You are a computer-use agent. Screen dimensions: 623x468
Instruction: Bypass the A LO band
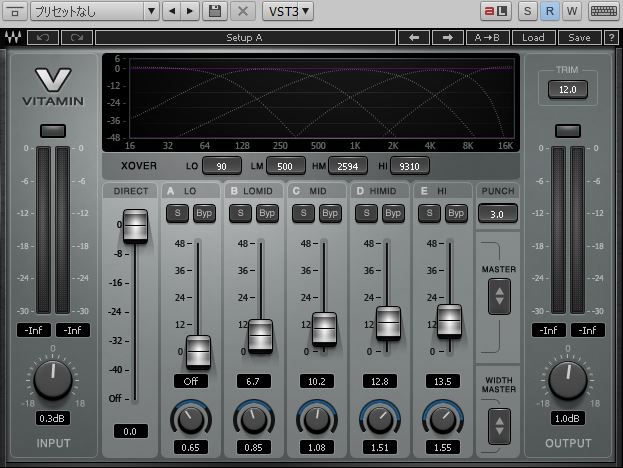(x=204, y=213)
